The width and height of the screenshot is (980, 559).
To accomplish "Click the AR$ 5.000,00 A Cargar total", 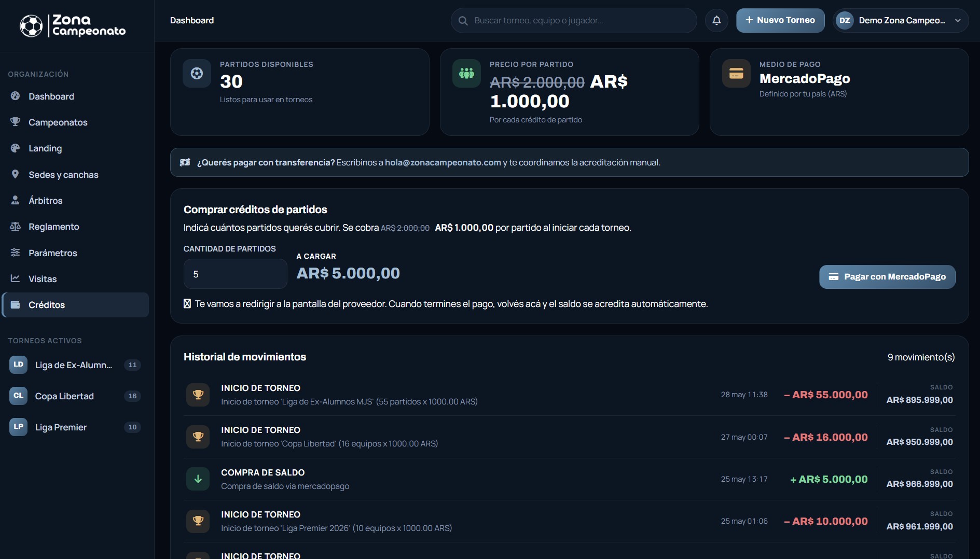I will (x=348, y=274).
